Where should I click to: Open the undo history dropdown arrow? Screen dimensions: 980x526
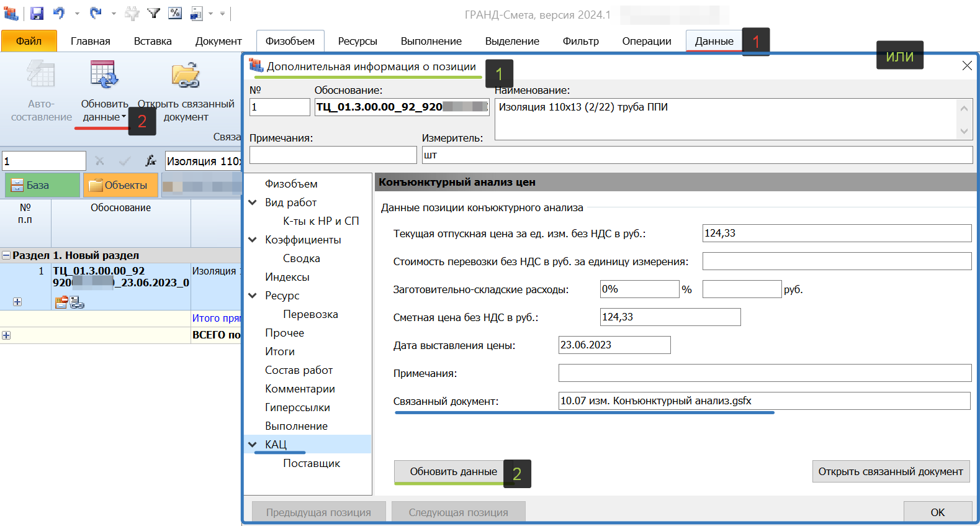[x=77, y=14]
